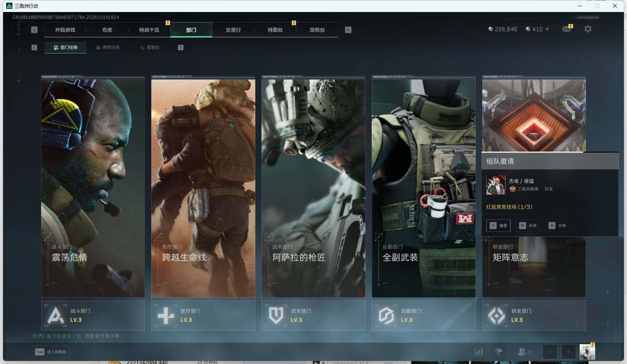Open the statistics bar chart icon
627x364 pixels.
pos(479,352)
